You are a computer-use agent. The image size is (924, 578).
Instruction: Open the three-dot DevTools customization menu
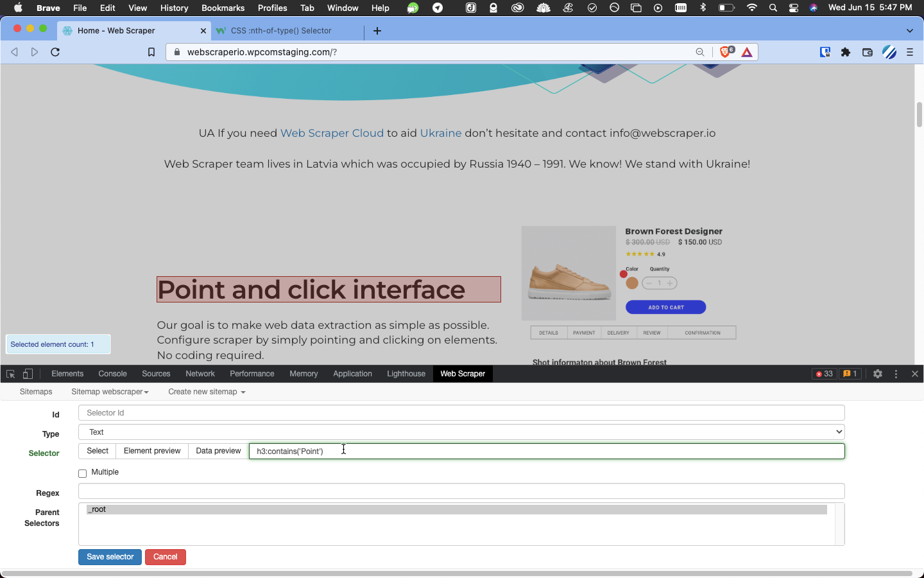click(896, 373)
